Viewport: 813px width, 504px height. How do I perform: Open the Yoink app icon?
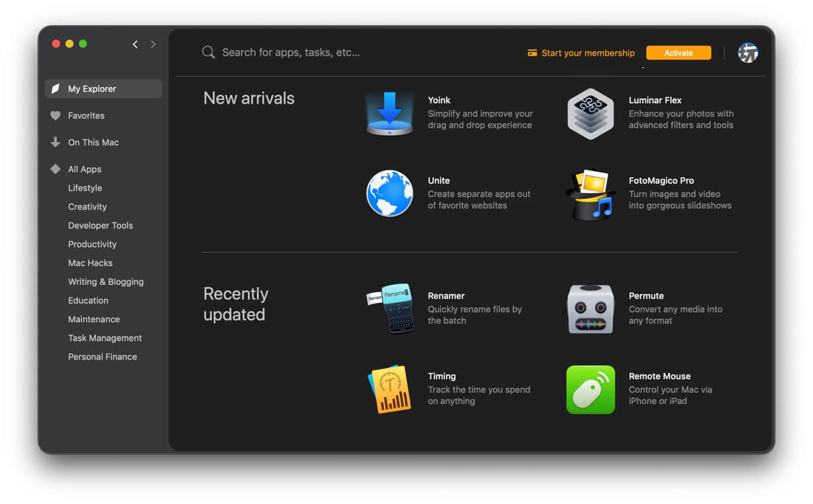click(390, 113)
